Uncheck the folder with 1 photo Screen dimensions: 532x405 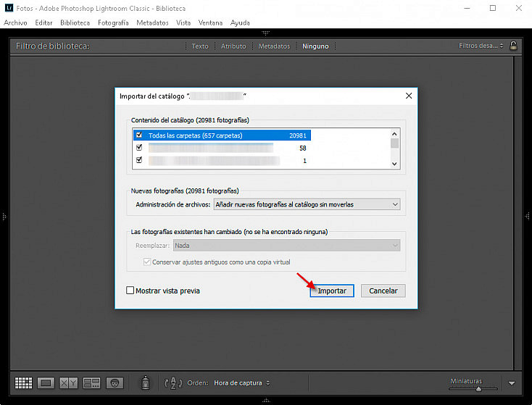139,160
